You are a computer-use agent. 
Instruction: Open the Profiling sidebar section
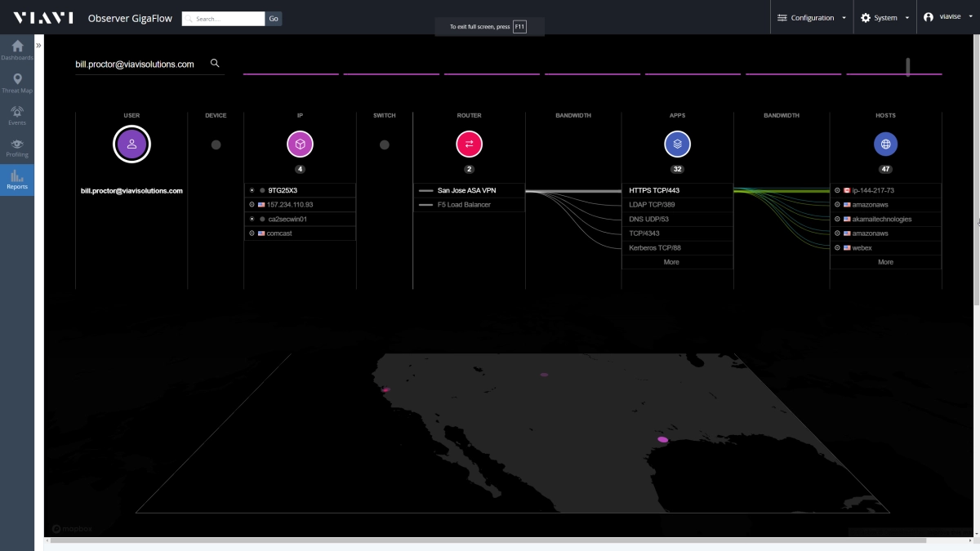pyautogui.click(x=17, y=148)
